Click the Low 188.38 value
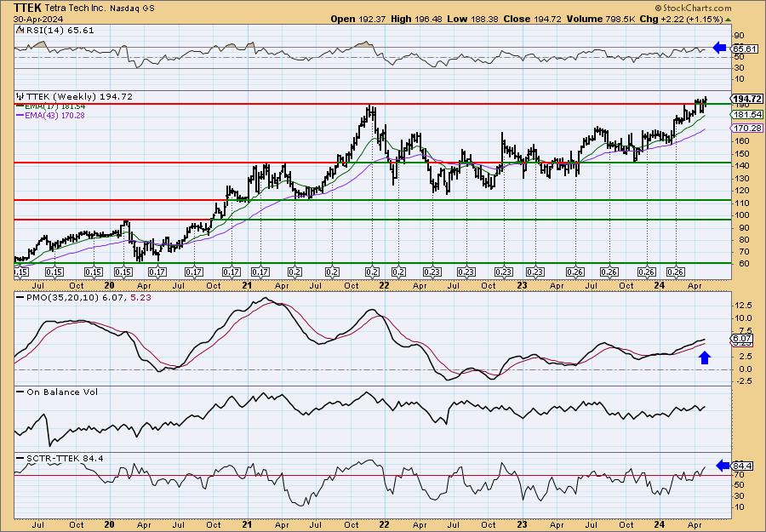The width and height of the screenshot is (766, 532). 471,19
